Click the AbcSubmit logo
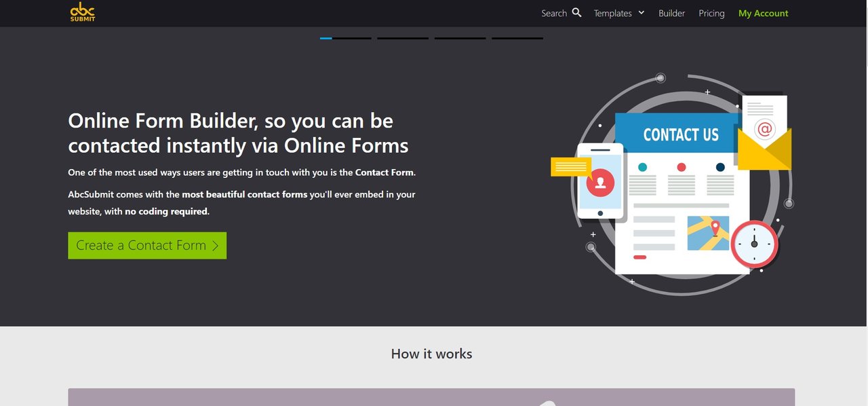Viewport: 868px width, 406px height. pos(83,12)
